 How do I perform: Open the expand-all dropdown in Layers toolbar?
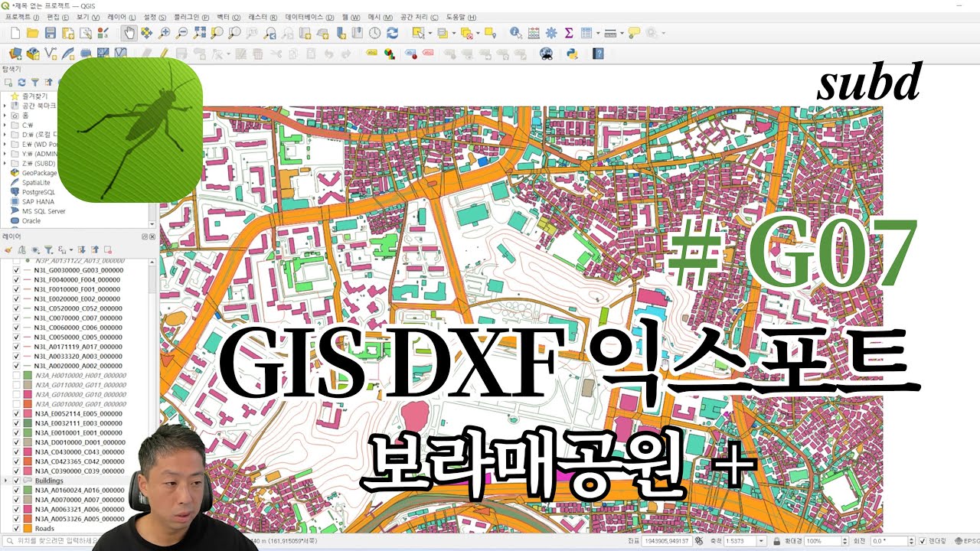(71, 249)
